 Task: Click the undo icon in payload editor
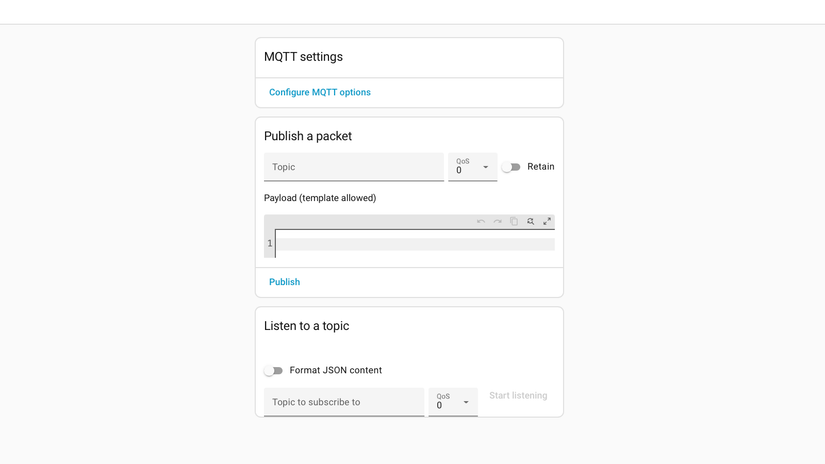pos(481,222)
